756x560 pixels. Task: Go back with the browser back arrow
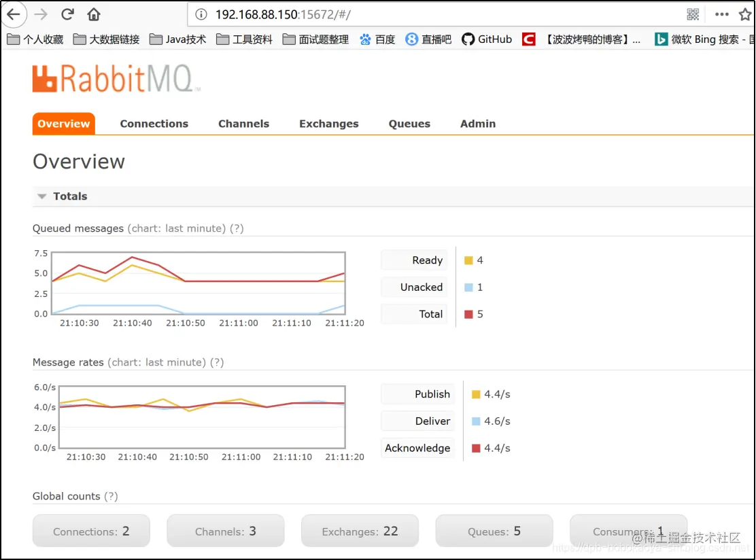[x=14, y=14]
